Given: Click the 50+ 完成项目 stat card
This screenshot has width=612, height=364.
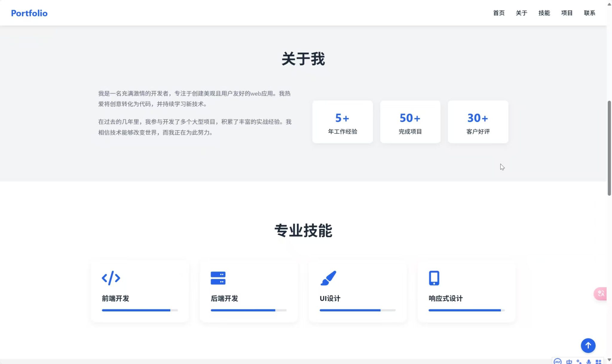Looking at the screenshot, I should coord(410,122).
